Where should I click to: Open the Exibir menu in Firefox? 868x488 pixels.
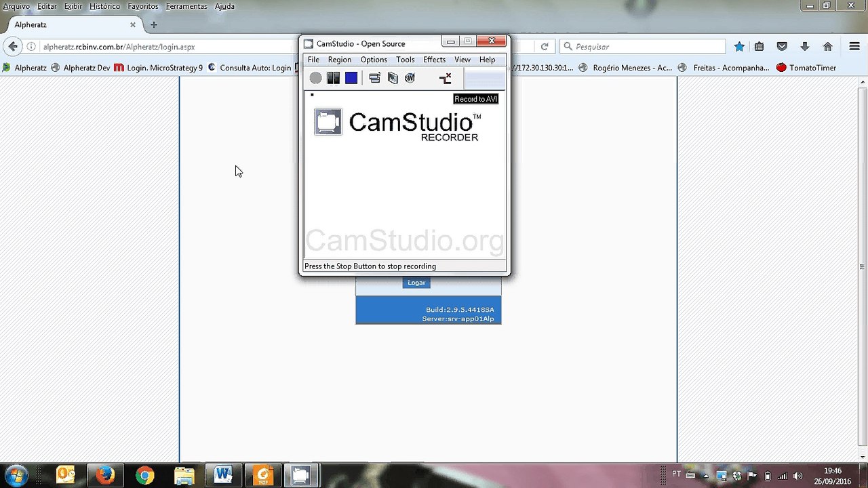point(73,6)
